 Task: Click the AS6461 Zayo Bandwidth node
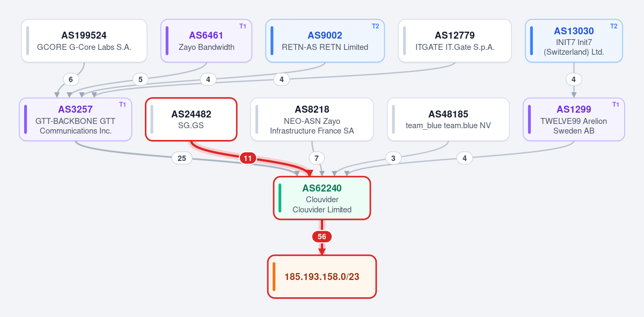click(x=207, y=41)
